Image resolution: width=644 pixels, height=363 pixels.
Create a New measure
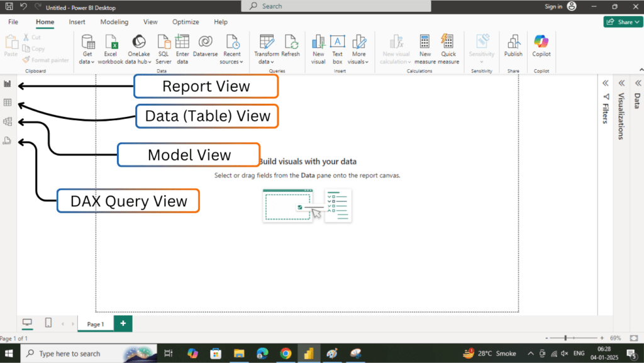pyautogui.click(x=425, y=50)
